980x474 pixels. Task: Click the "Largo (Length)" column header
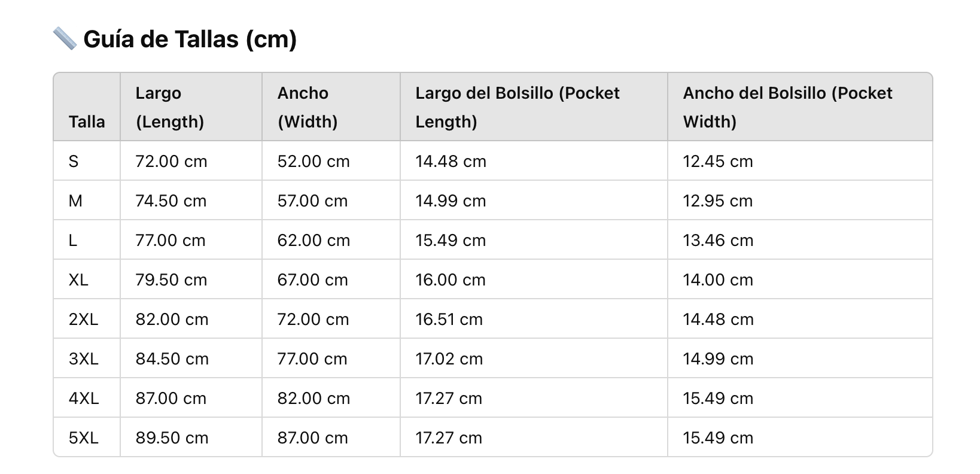[x=170, y=107]
